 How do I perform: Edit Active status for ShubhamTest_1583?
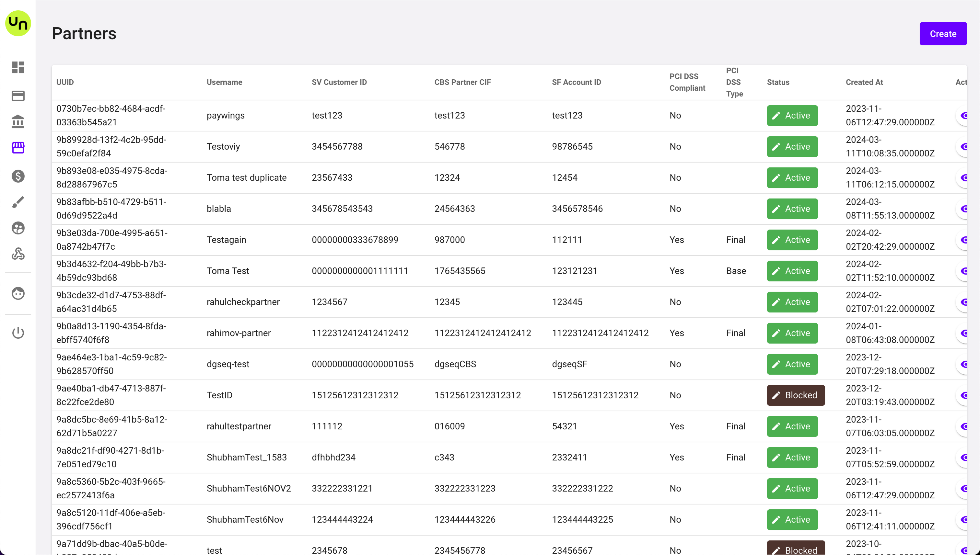pyautogui.click(x=792, y=458)
